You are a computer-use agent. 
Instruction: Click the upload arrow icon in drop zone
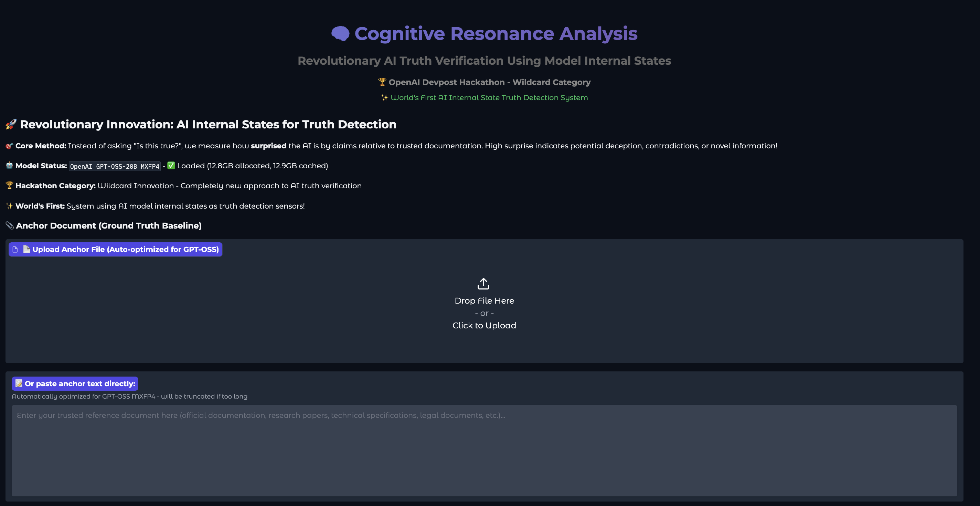point(483,283)
